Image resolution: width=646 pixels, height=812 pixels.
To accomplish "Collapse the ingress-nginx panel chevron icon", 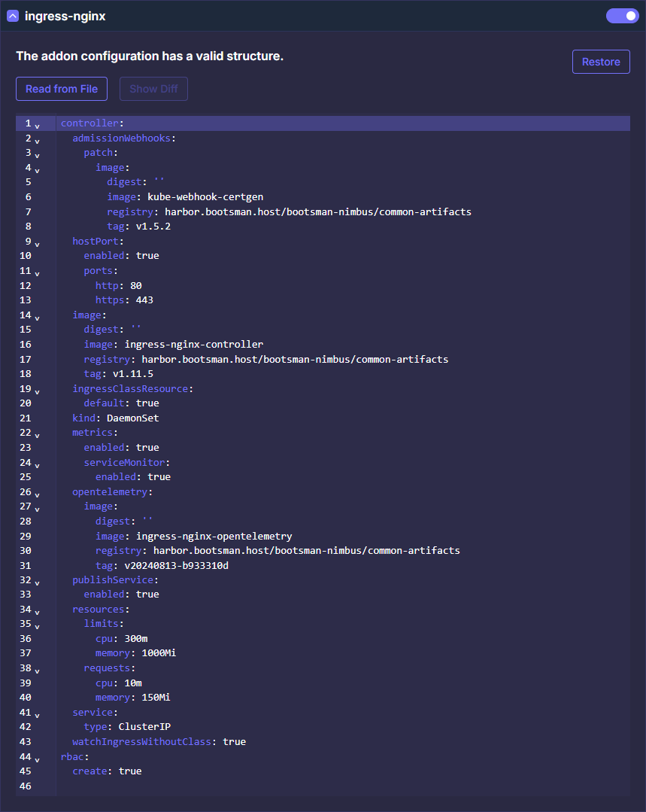I will click(13, 16).
